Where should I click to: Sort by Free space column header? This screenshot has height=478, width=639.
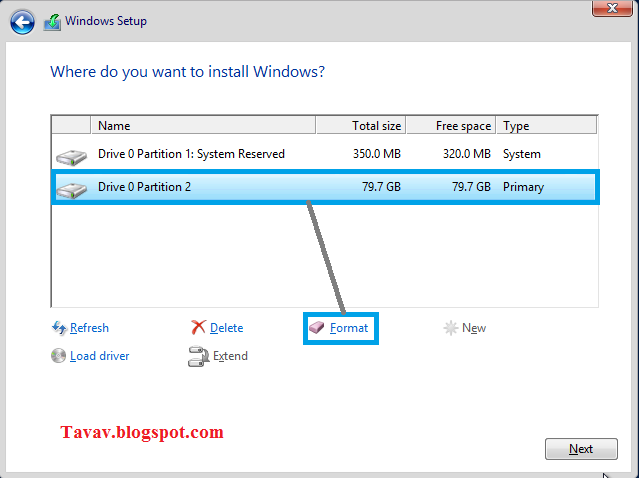(x=451, y=126)
